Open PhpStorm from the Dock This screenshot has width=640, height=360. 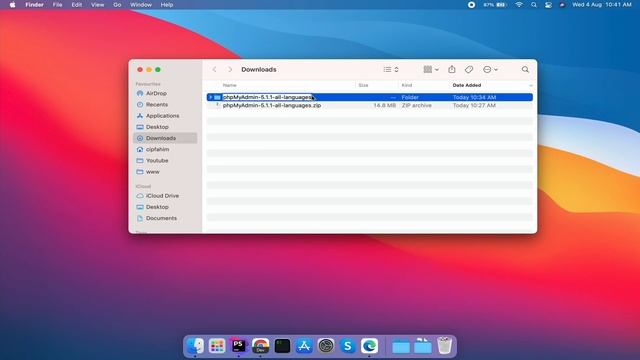(239, 346)
